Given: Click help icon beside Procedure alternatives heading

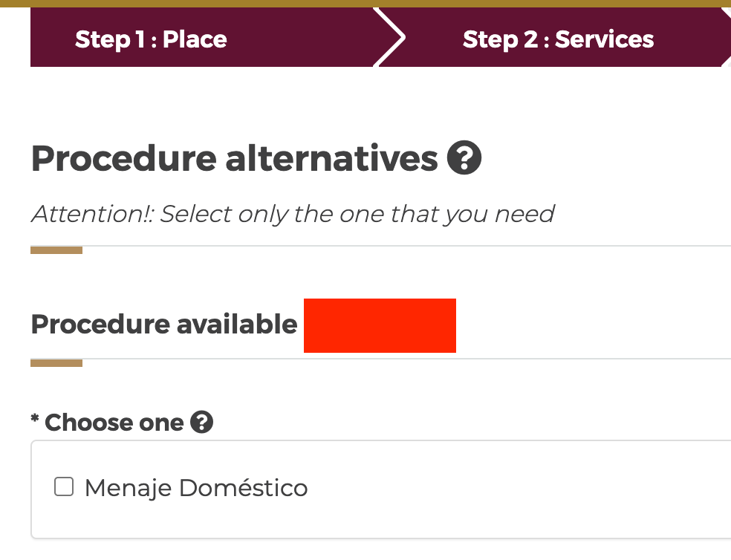Looking at the screenshot, I should pos(464,158).
